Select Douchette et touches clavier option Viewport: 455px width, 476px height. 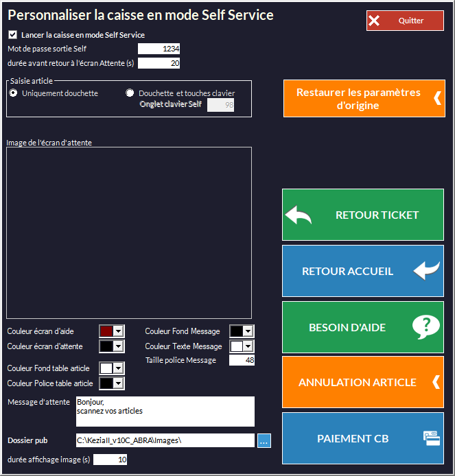coord(130,93)
